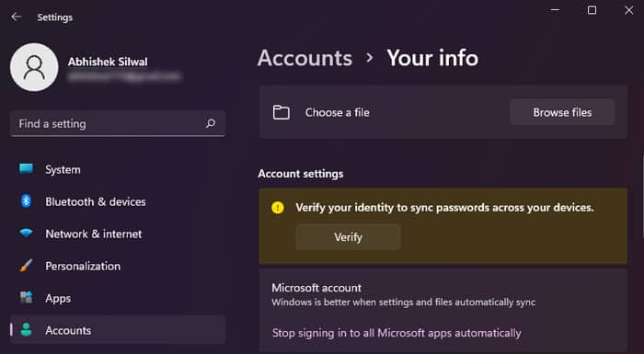The image size is (644, 354).
Task: Click the user profile avatar picture
Action: pos(34,67)
